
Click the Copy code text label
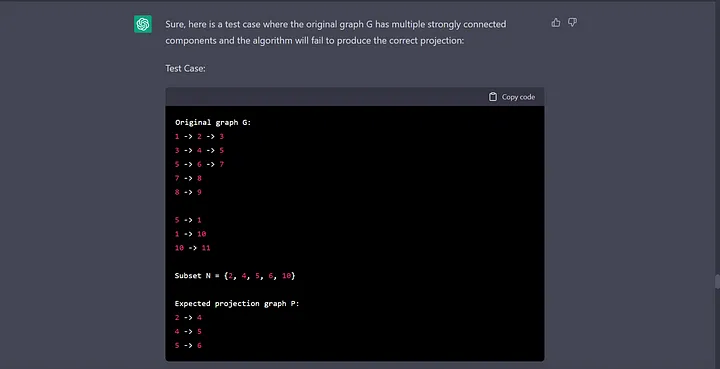[518, 97]
